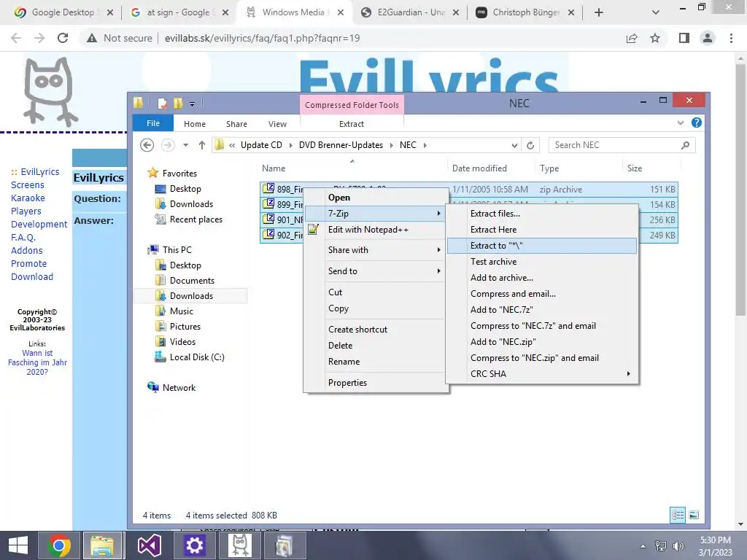Choose Extract to "*\" in 7-Zip submenu
The height and width of the screenshot is (560, 747).
(542, 246)
